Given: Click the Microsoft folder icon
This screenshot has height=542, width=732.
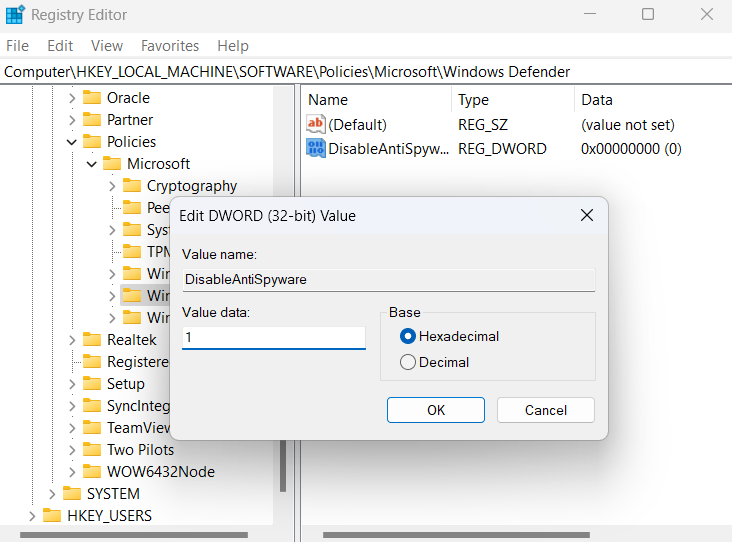Looking at the screenshot, I should click(112, 163).
